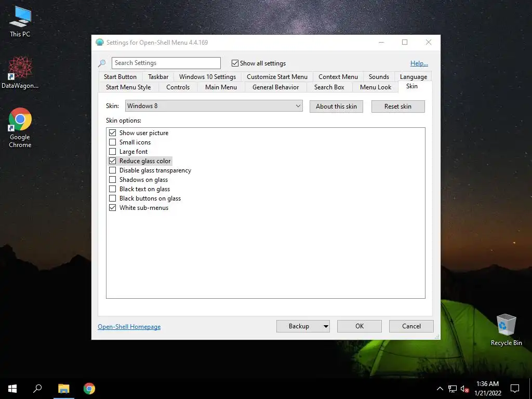Open the DataWagon desktop shortcut
Image resolution: width=532 pixels, height=399 pixels.
click(x=20, y=73)
